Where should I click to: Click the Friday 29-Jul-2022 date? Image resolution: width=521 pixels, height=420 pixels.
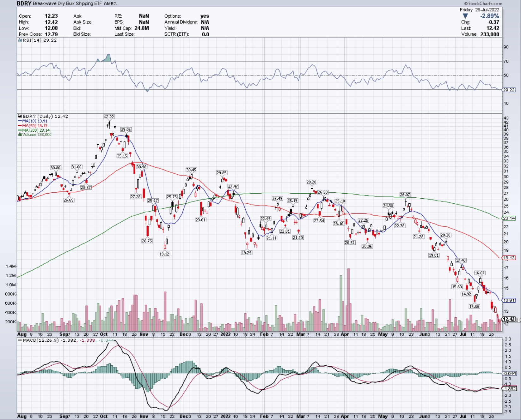480,10
